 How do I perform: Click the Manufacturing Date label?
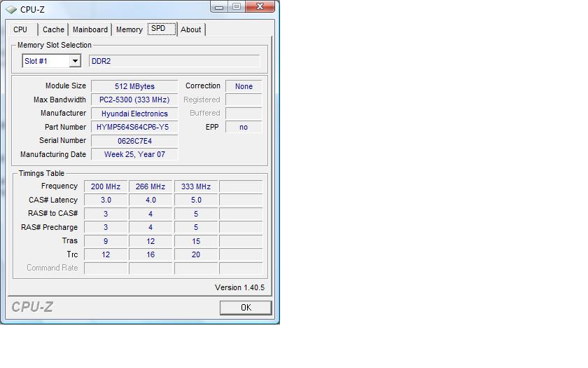pos(53,154)
